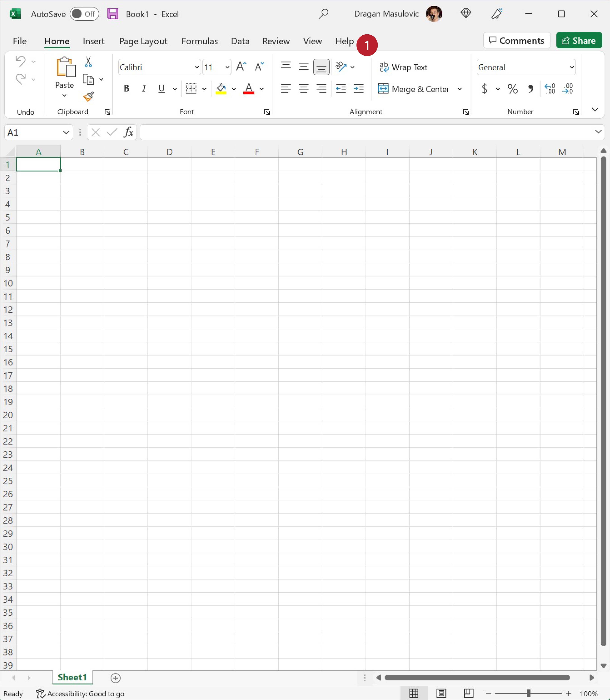Click the Share button
The width and height of the screenshot is (610, 700).
tap(579, 41)
